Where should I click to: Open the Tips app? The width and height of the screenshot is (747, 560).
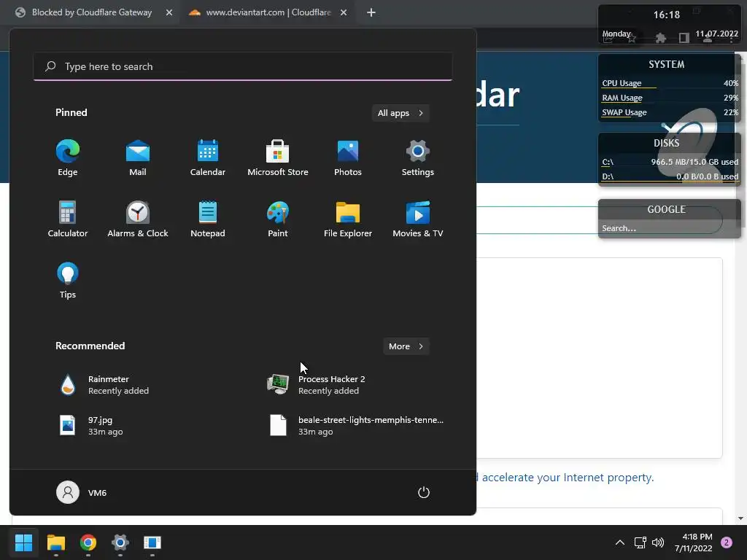[68, 281]
